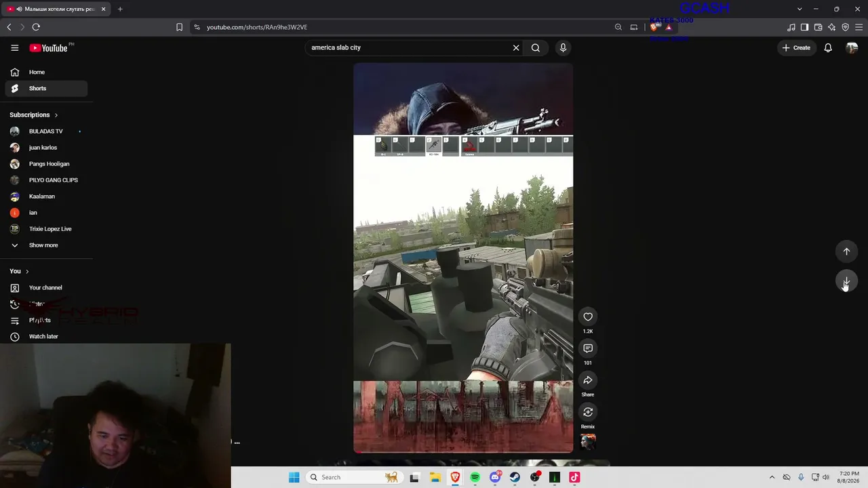868x488 pixels.
Task: Close the YouTube browser tab
Action: [x=103, y=9]
